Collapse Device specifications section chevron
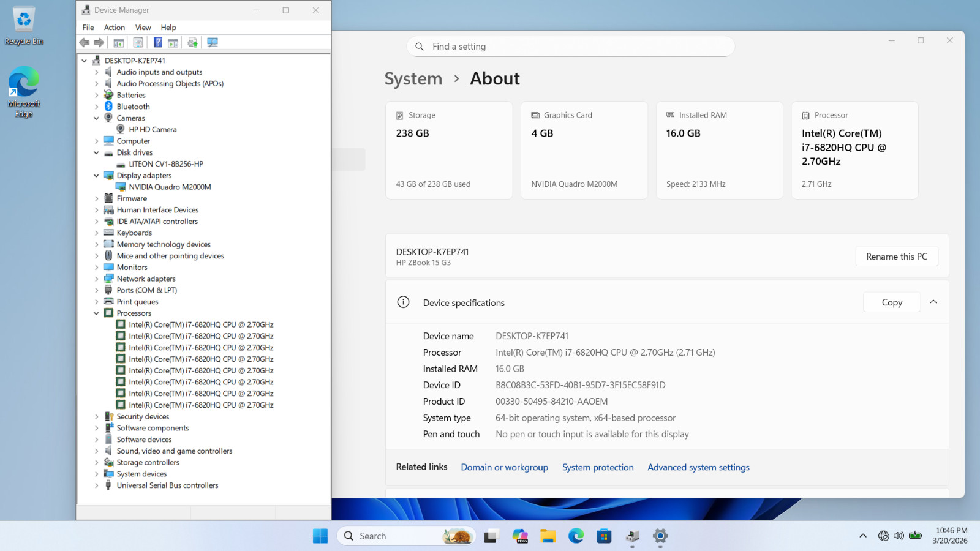 point(933,302)
